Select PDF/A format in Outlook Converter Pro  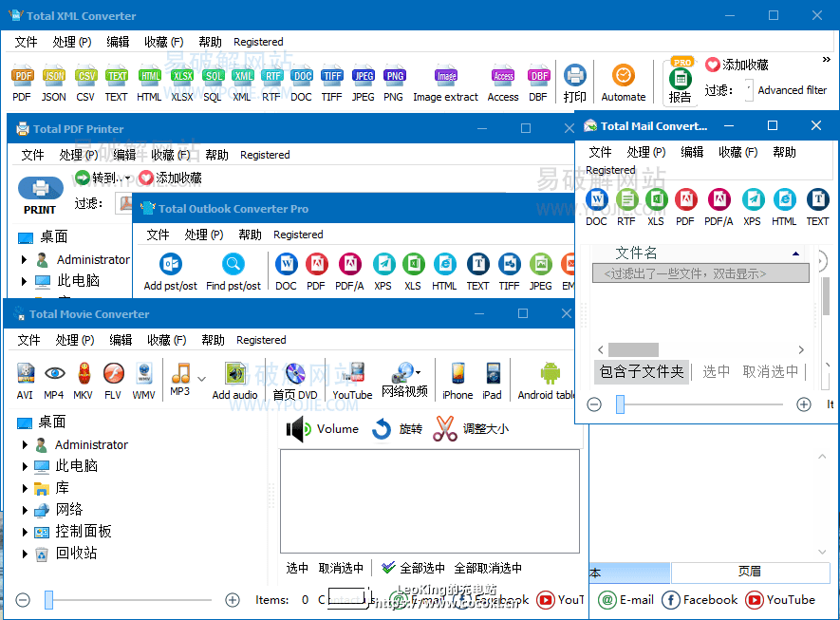(349, 272)
